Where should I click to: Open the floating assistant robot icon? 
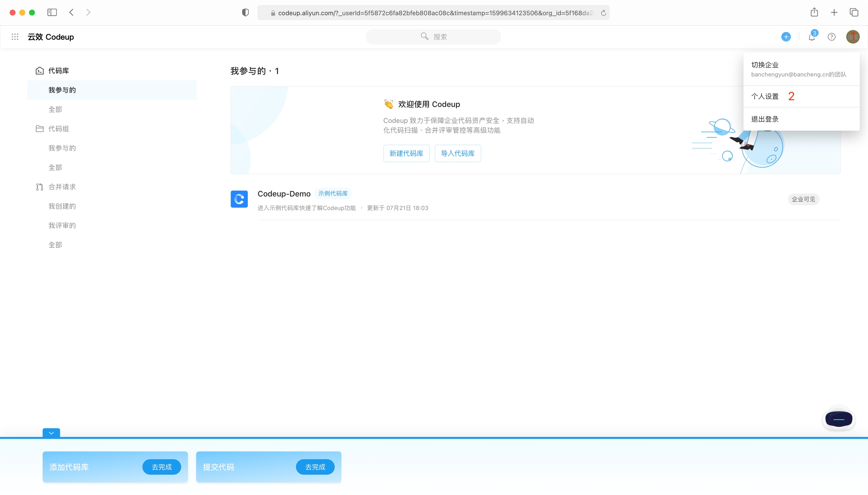839,419
